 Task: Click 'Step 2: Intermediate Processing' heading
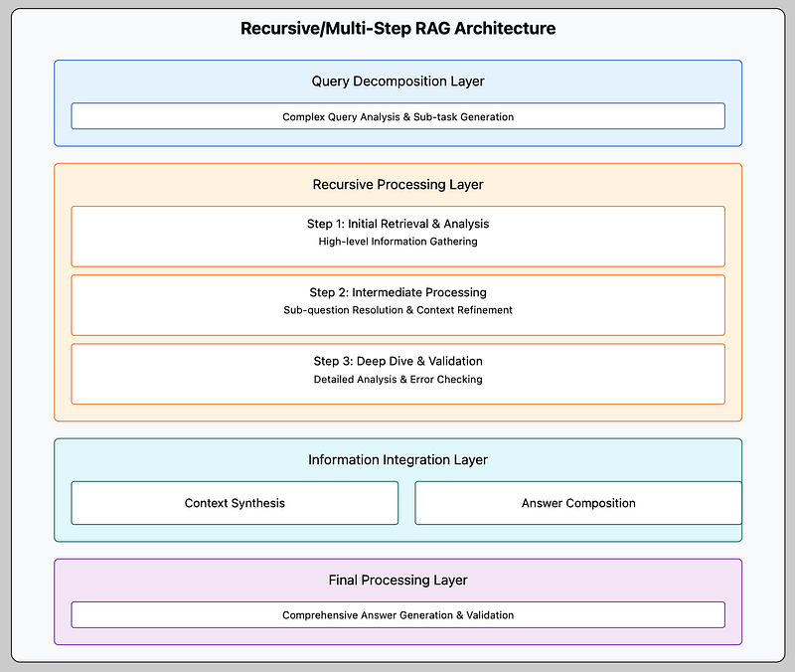(398, 292)
